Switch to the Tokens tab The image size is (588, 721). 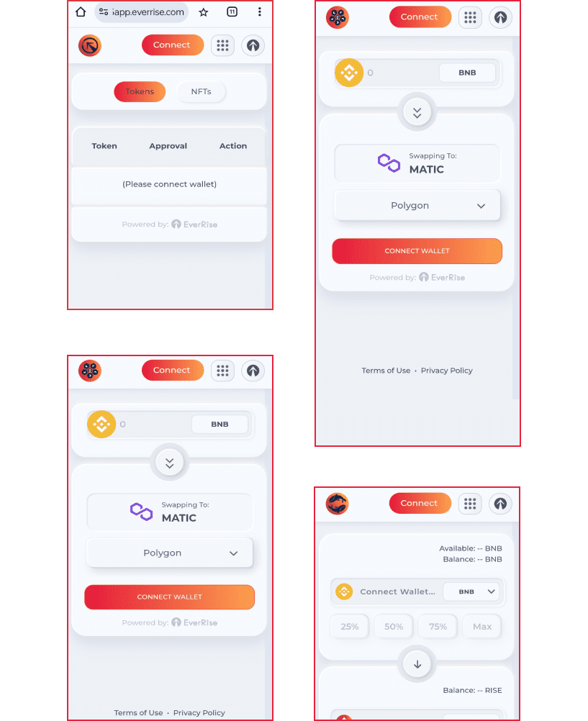tap(140, 91)
